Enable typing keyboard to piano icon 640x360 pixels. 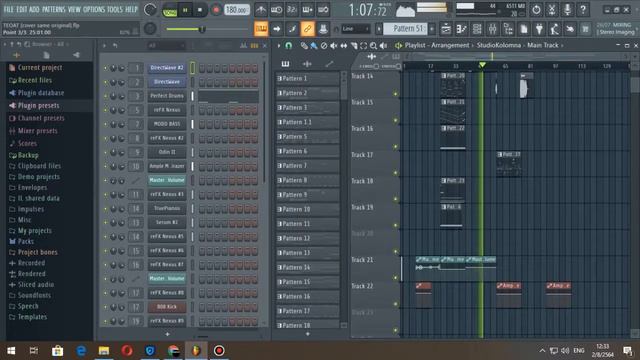coord(261,29)
